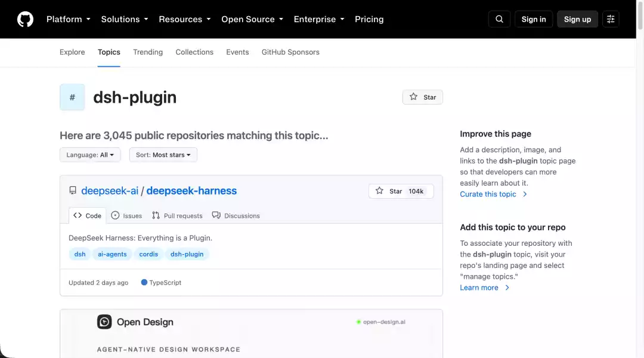Click the ai-agents topic tag

[x=112, y=254]
